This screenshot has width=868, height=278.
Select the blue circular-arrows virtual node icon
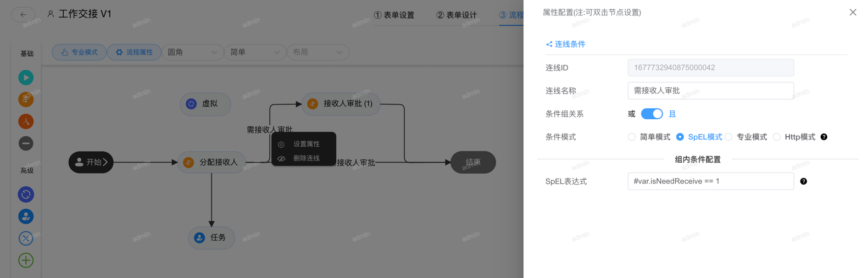click(26, 194)
